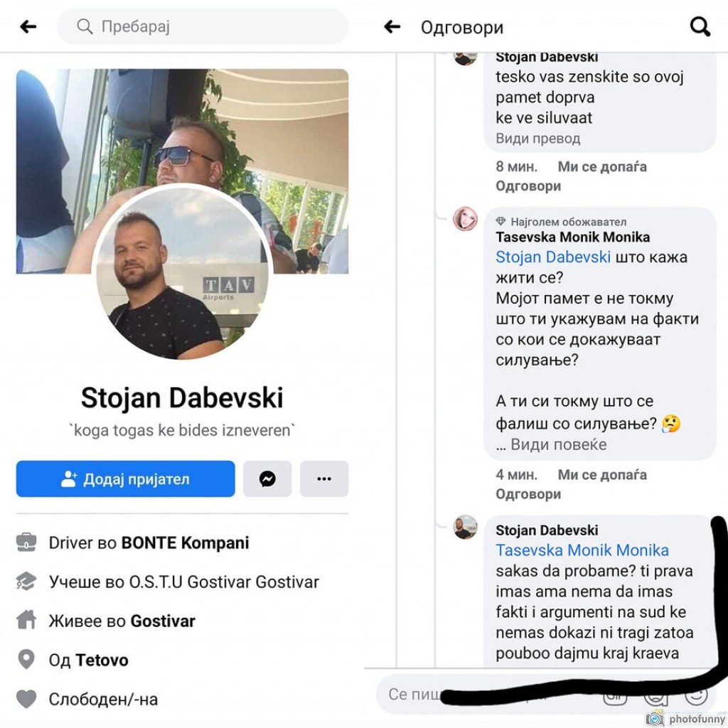This screenshot has height=728, width=728.
Task: Open the blue Tasevska Monik Monika mention
Action: tap(582, 550)
